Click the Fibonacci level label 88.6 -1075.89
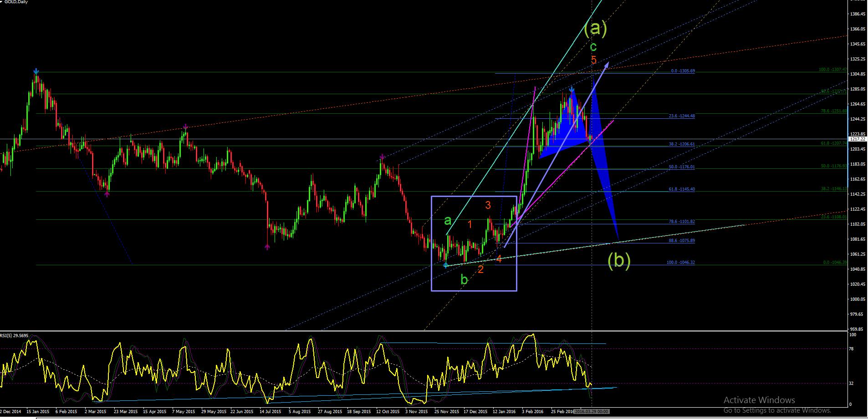This screenshot has height=419, width=868. coord(682,241)
